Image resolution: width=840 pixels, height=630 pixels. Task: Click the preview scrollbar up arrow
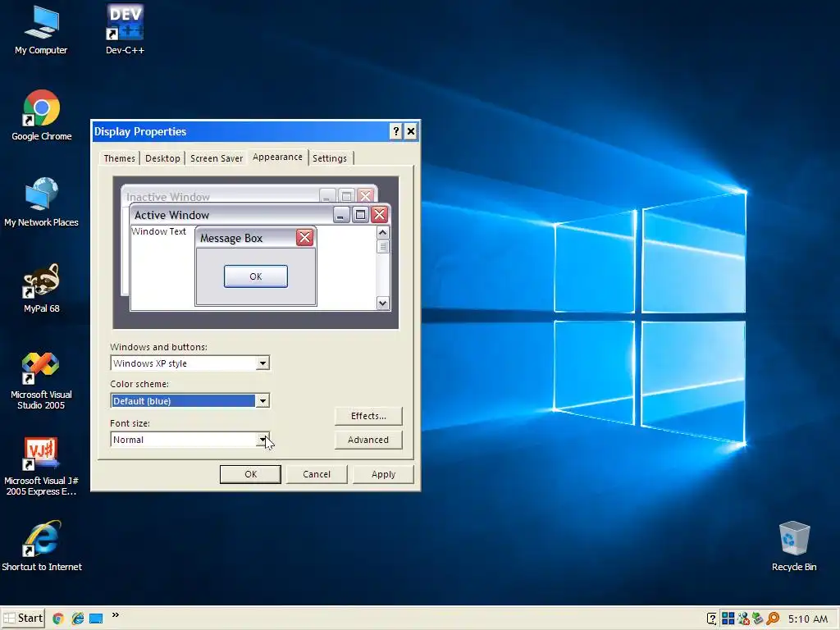[382, 232]
